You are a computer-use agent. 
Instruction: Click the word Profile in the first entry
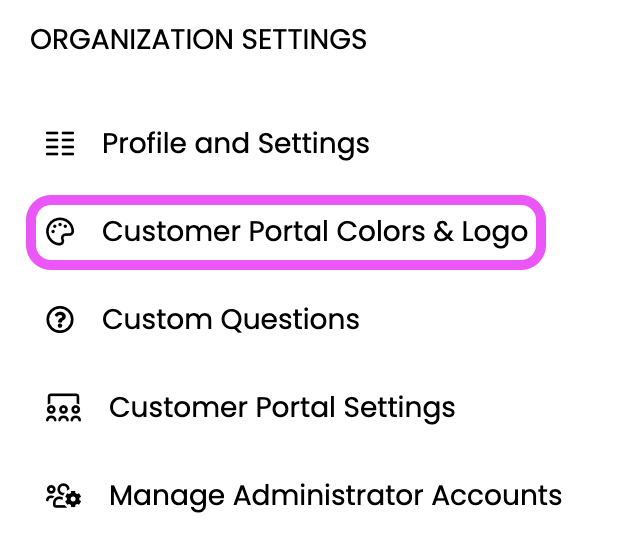click(x=144, y=143)
